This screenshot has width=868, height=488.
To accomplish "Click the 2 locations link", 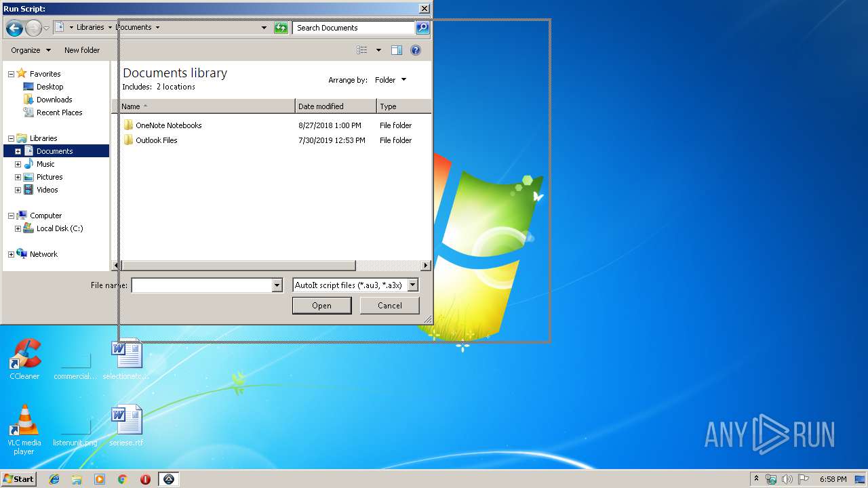I will [176, 87].
